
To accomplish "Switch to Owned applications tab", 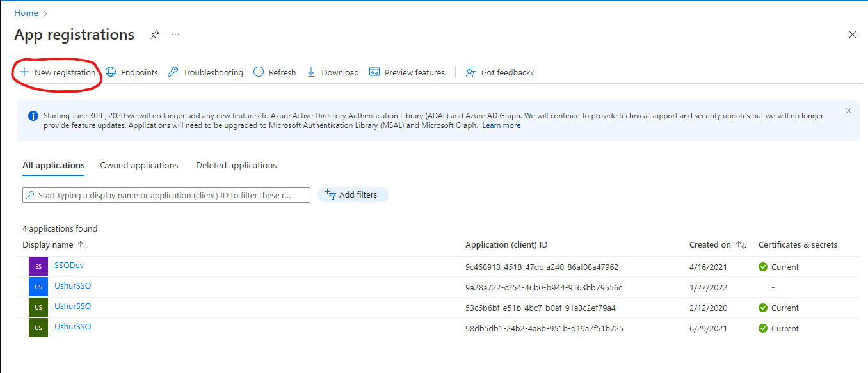I will click(139, 166).
